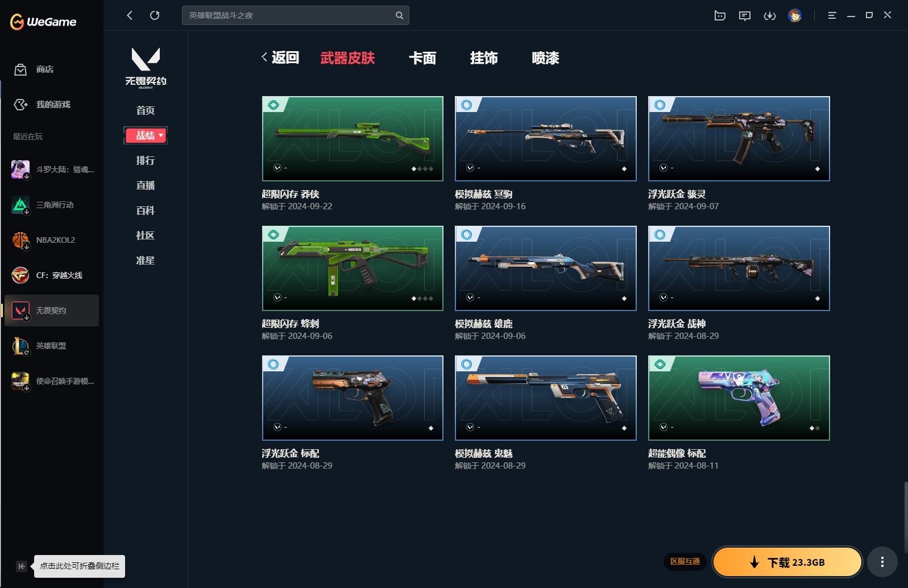Click the date 解锁于 2024-09-22
The height and width of the screenshot is (588, 908).
pos(297,206)
